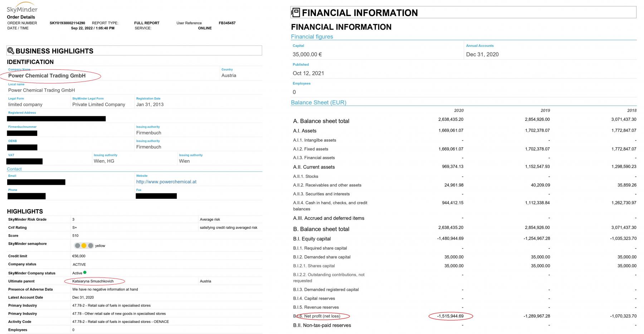Click the 2020 balance total 2,638,435.20 in row A

[x=451, y=119]
